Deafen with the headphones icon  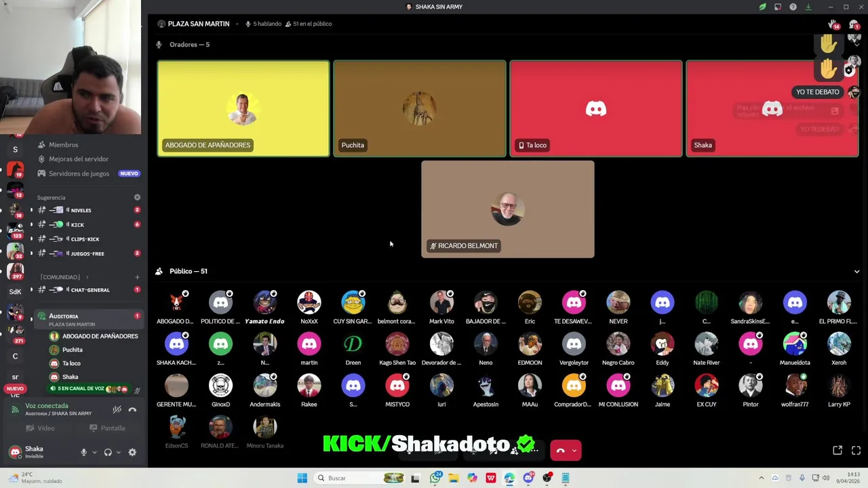point(108,452)
